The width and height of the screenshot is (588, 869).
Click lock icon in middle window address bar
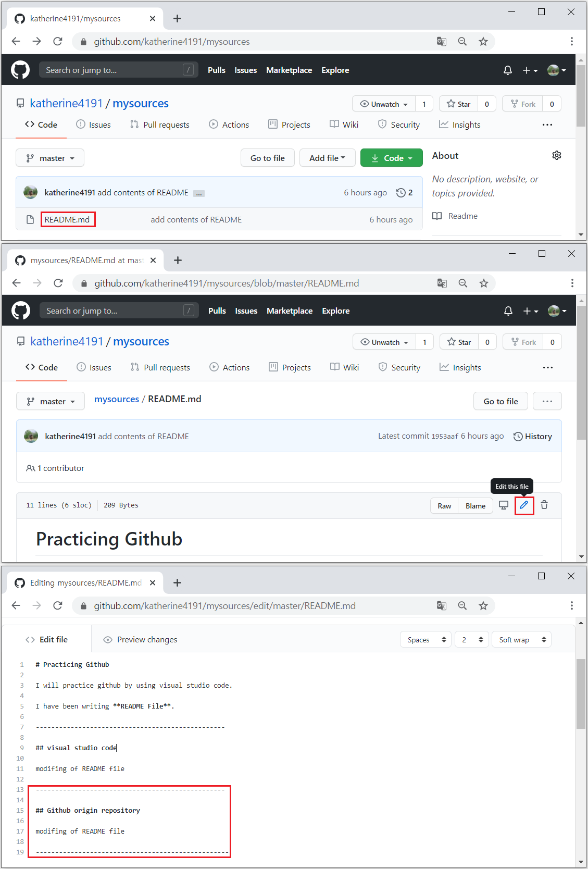84,283
